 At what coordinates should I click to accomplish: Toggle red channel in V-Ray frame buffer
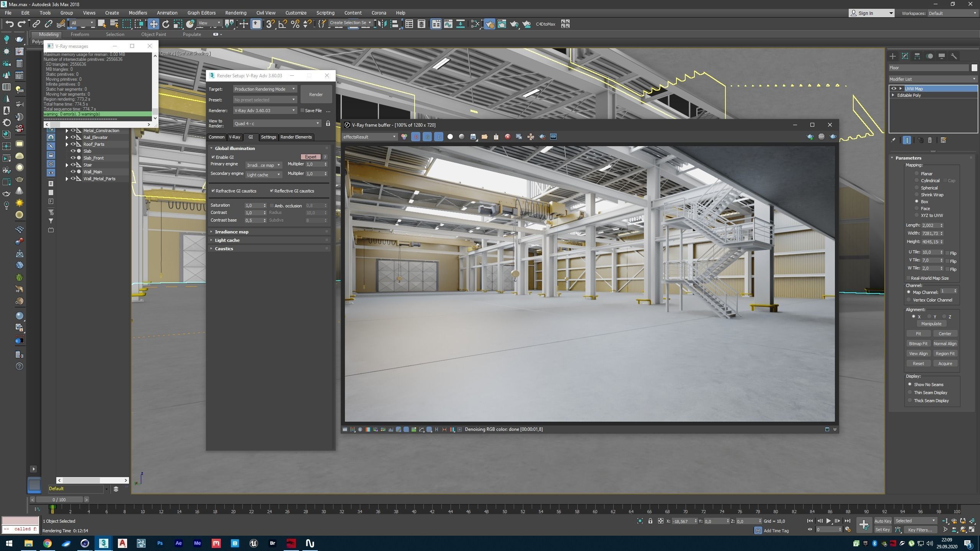[x=416, y=137]
